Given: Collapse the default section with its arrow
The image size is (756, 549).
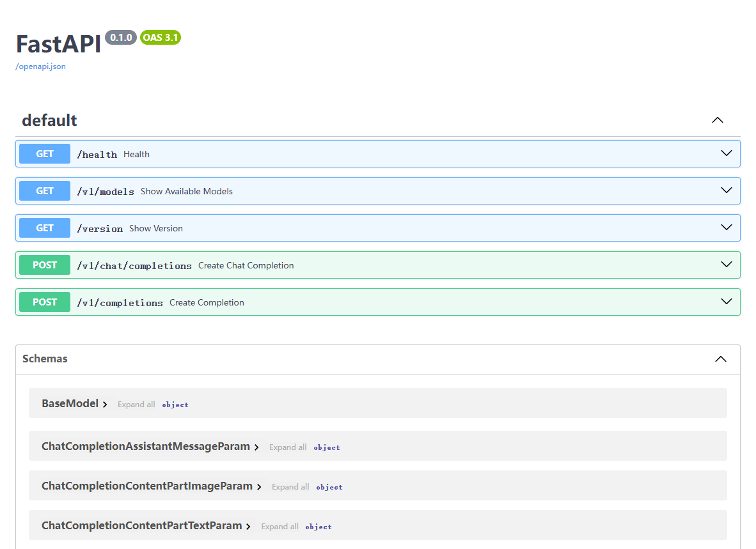Looking at the screenshot, I should tap(718, 120).
